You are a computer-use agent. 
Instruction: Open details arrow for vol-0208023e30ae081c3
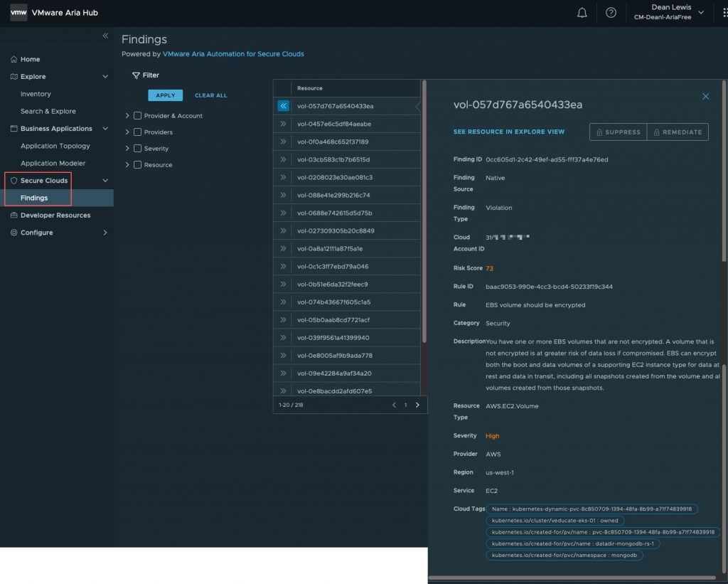(283, 177)
